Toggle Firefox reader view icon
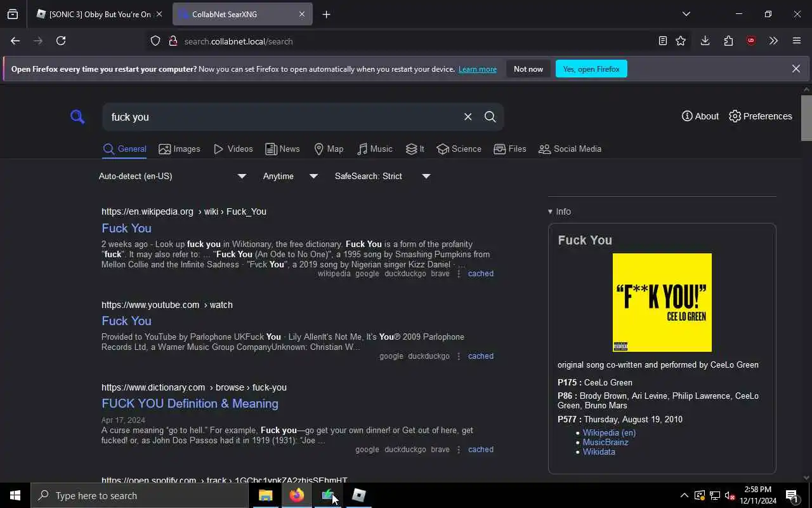This screenshot has width=812, height=508. (662, 41)
